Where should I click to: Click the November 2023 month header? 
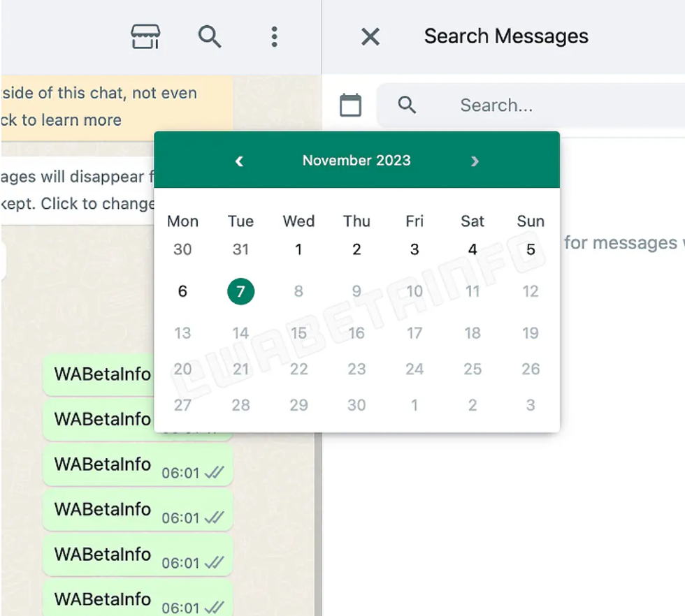(356, 161)
